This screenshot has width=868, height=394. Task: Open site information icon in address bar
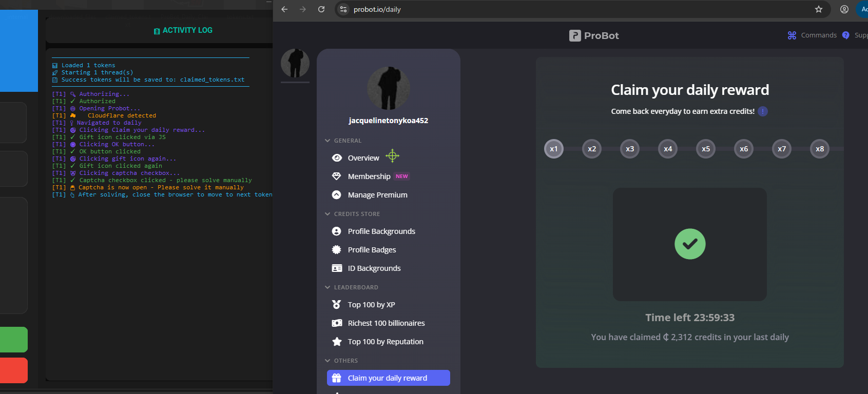pos(343,9)
